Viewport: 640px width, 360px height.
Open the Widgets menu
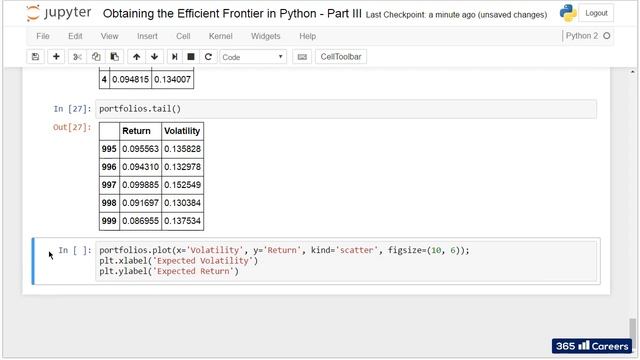tap(266, 36)
